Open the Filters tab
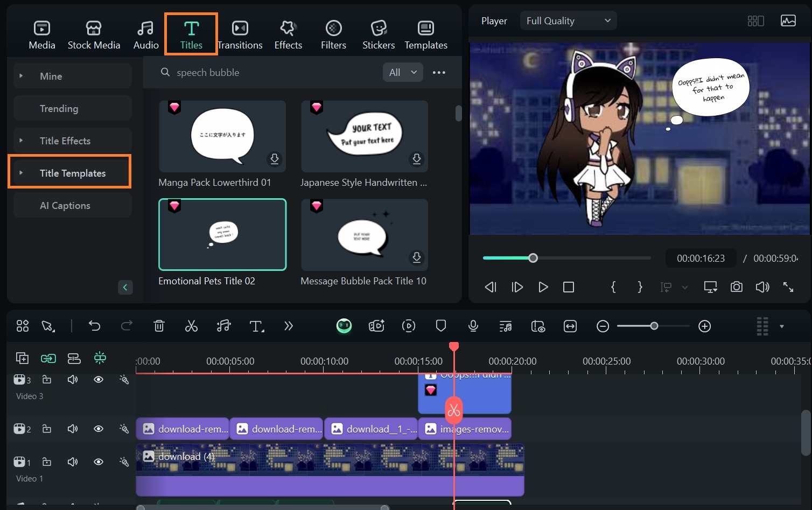 click(x=333, y=35)
